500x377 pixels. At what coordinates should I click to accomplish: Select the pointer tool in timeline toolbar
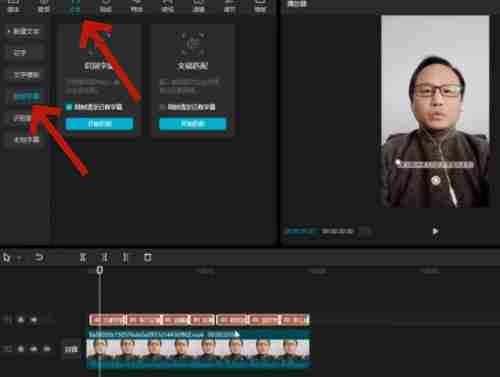6,257
